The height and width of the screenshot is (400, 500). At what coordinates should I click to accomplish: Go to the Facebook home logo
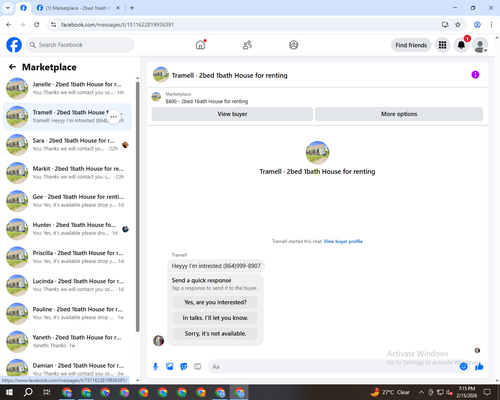(14, 45)
